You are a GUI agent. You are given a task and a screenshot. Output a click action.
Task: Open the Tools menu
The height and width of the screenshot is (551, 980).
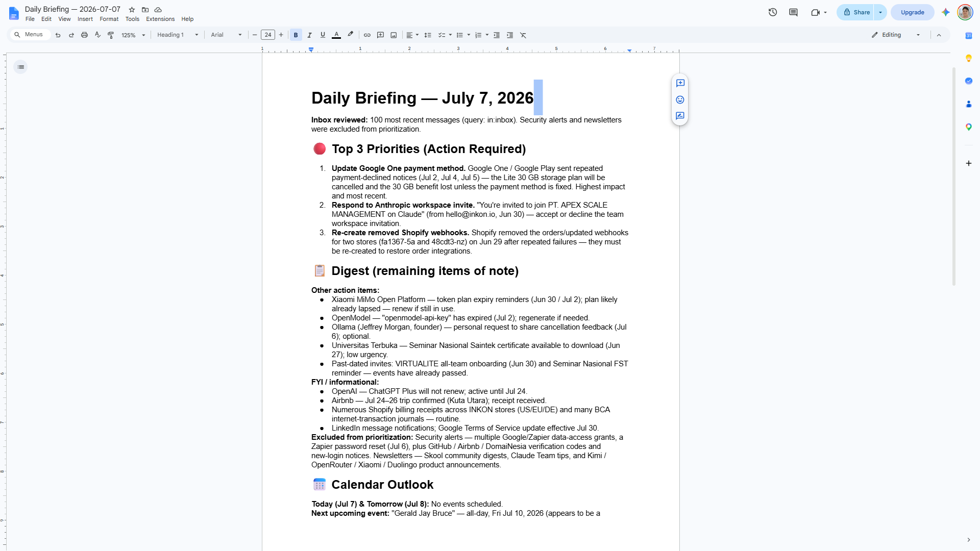pos(132,19)
